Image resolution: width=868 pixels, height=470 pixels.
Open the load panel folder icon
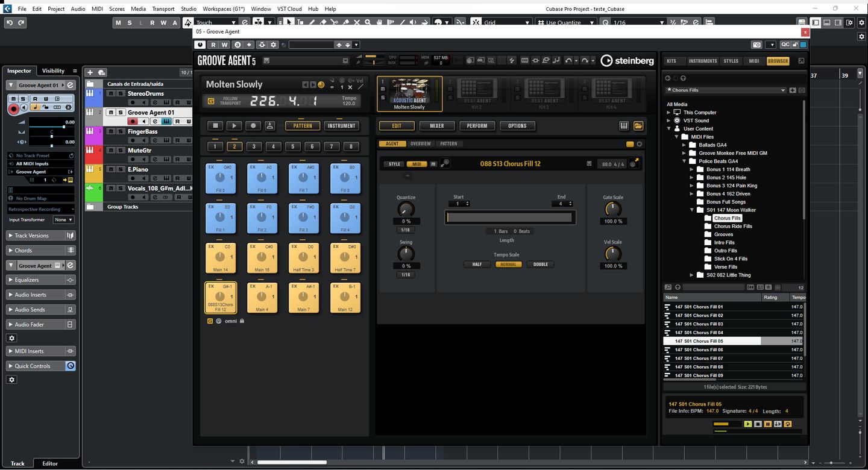tap(638, 126)
